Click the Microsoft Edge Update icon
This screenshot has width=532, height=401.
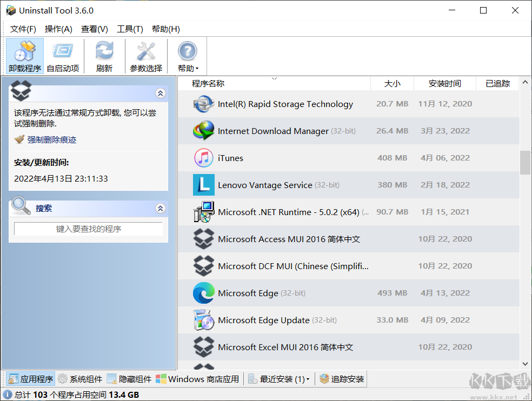(x=204, y=320)
